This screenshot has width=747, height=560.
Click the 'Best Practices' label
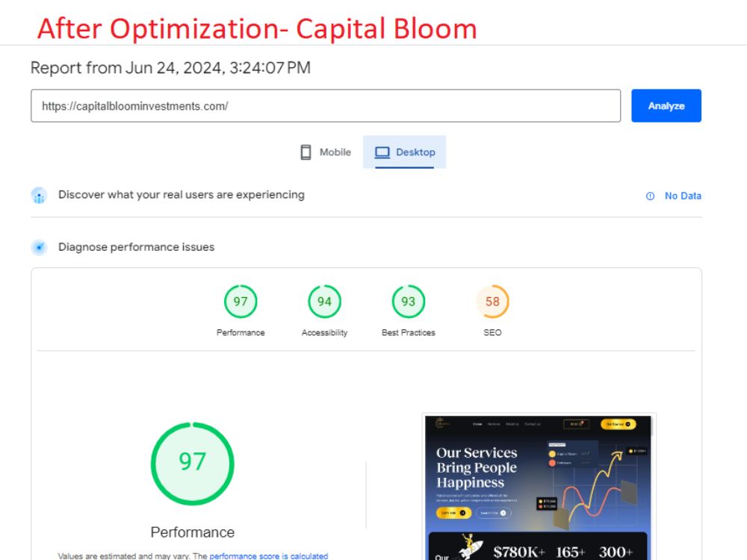(409, 332)
